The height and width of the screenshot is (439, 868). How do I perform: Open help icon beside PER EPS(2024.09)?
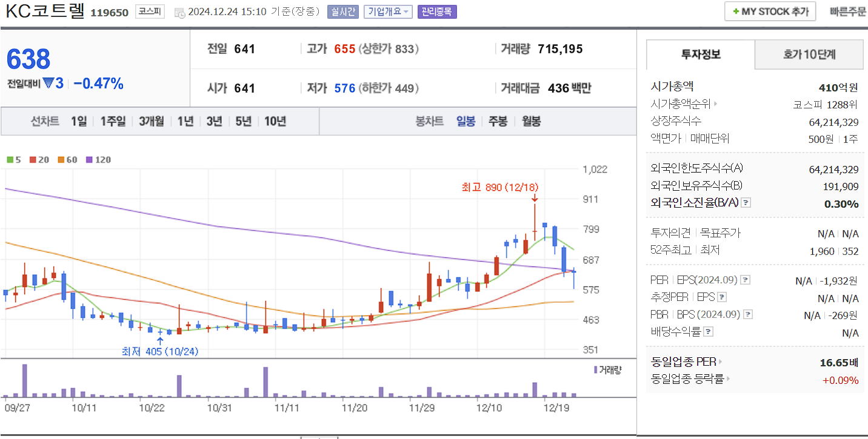pyautogui.click(x=746, y=280)
